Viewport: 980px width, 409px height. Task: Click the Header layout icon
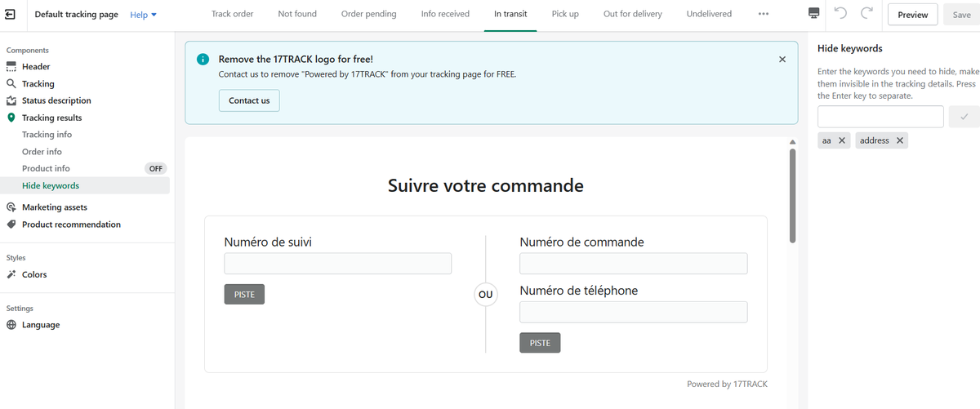coord(11,67)
